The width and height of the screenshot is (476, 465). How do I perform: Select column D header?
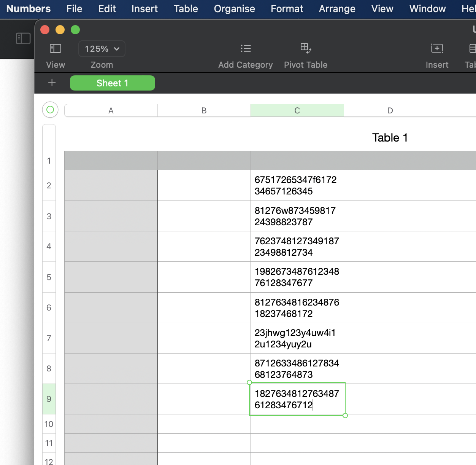tap(390, 110)
